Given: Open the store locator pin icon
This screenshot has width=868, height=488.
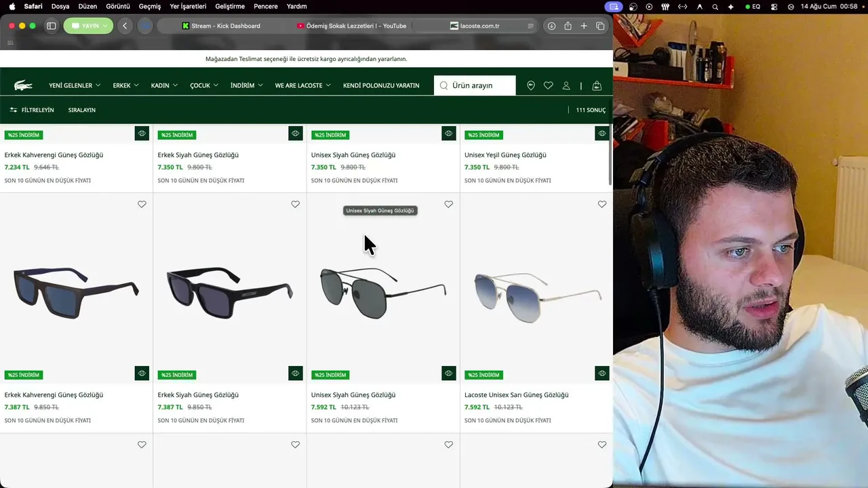Looking at the screenshot, I should pos(531,85).
